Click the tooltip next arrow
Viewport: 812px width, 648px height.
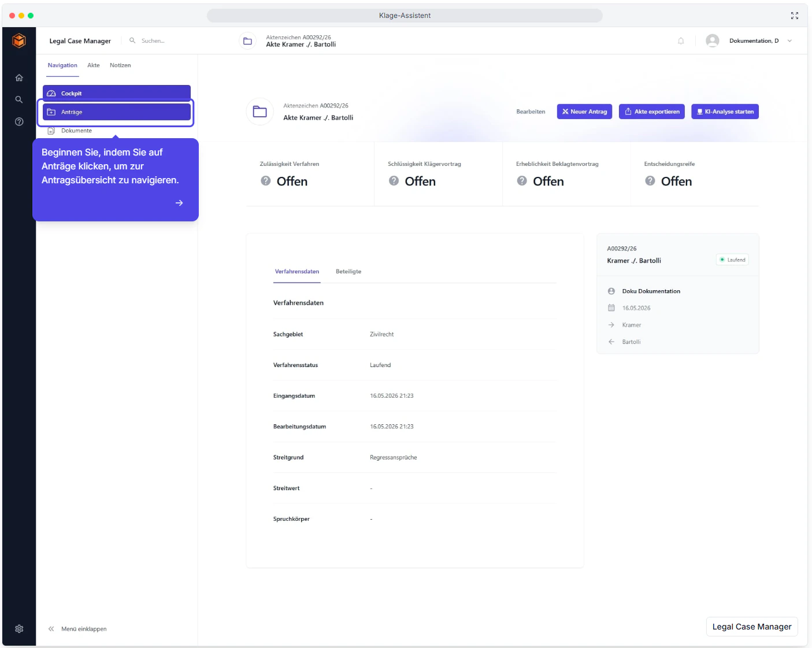coord(179,203)
